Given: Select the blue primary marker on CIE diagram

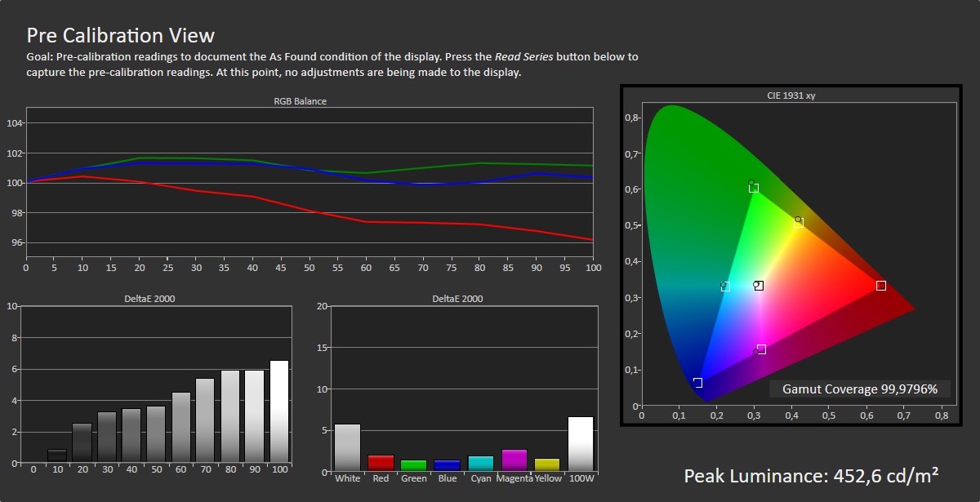Looking at the screenshot, I should pos(697,383).
